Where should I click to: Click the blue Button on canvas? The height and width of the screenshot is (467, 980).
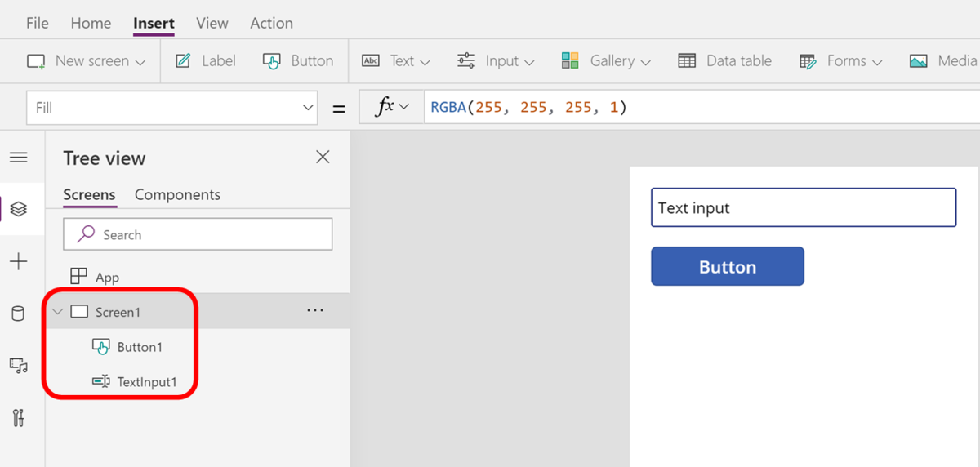coord(728,266)
